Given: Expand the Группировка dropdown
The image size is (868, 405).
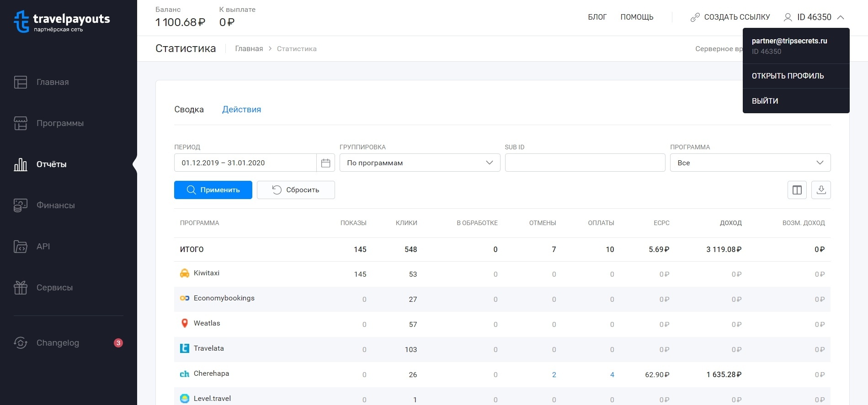Looking at the screenshot, I should 420,163.
